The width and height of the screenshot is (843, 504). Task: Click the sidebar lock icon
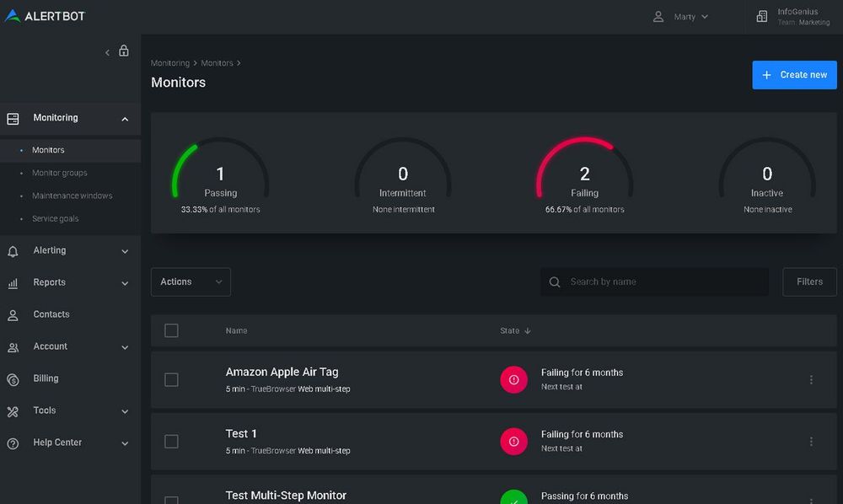tap(124, 51)
